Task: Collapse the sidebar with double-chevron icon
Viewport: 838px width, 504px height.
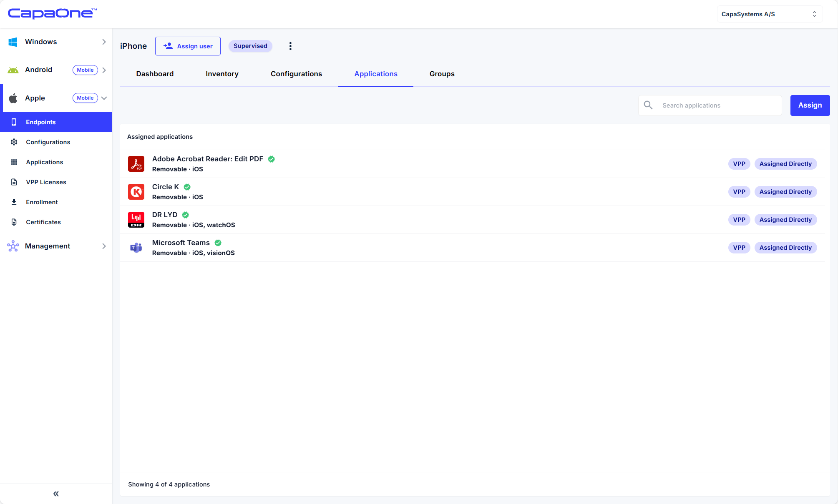Action: (x=56, y=494)
